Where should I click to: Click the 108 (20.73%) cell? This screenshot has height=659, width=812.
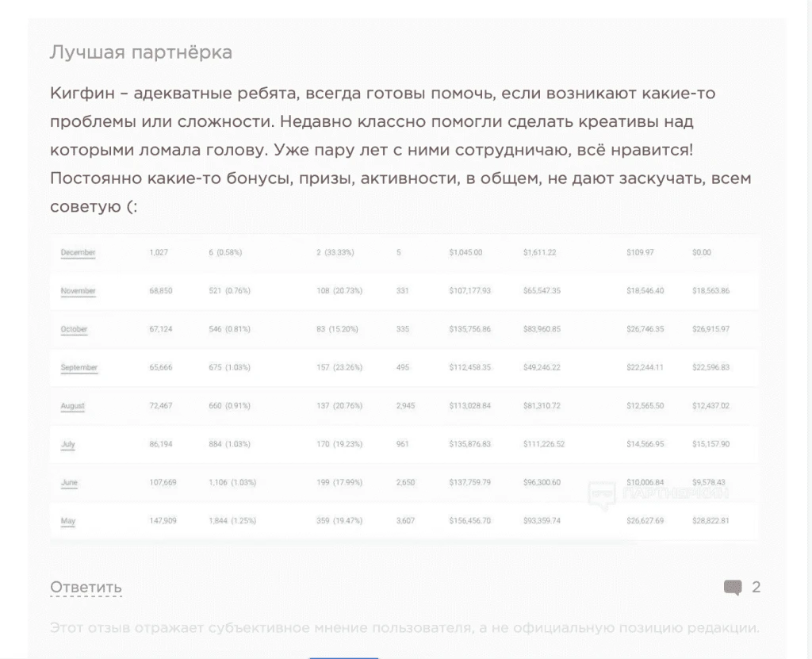[339, 291]
